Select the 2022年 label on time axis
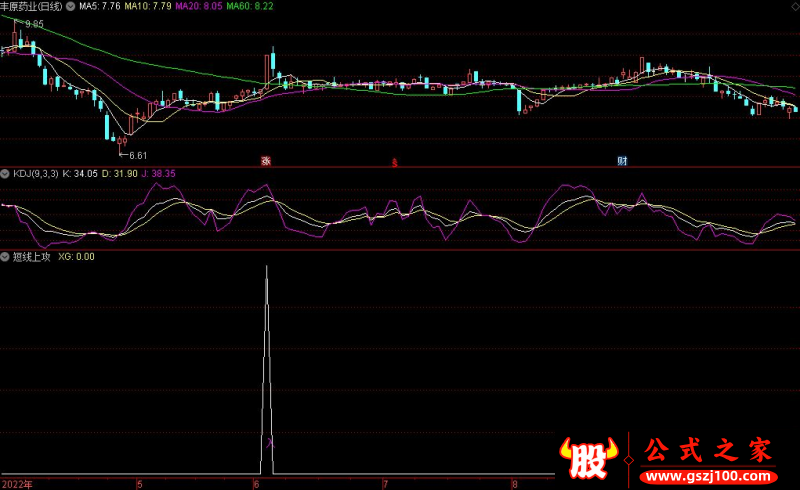Viewport: 800px width, 490px height. 16,484
